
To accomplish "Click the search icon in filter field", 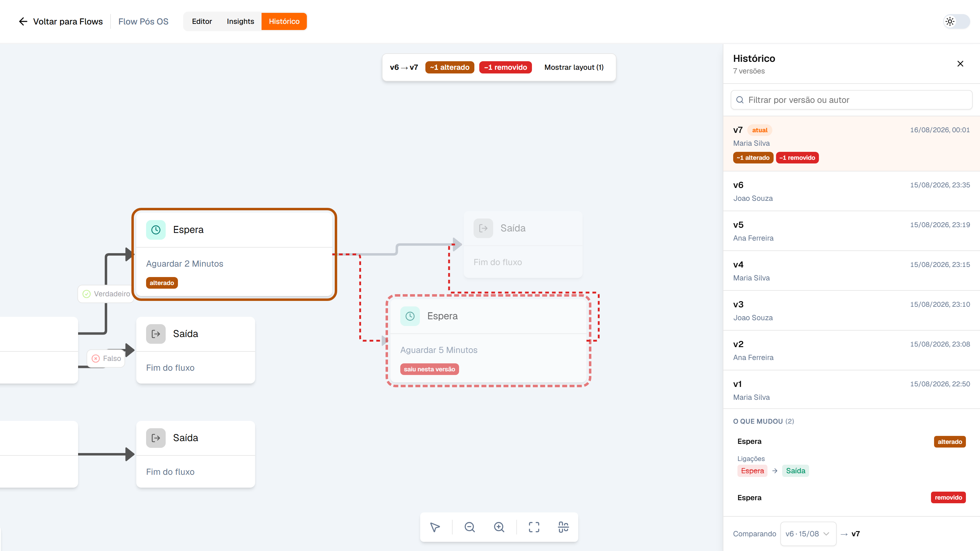I will pos(740,100).
